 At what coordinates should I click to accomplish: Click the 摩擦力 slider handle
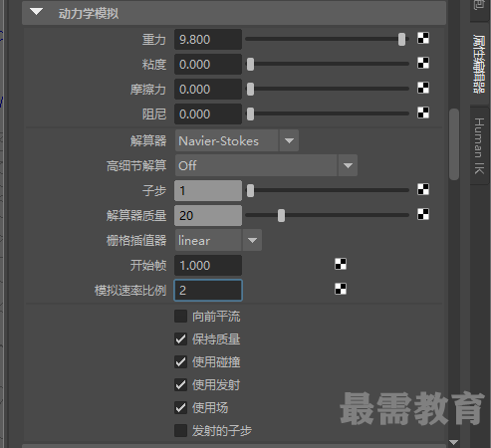pyautogui.click(x=250, y=89)
